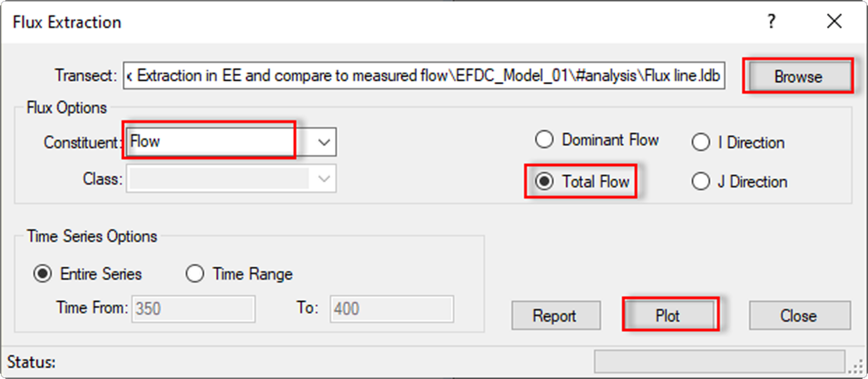Choose the J Direction option
868x379 pixels.
pos(700,181)
